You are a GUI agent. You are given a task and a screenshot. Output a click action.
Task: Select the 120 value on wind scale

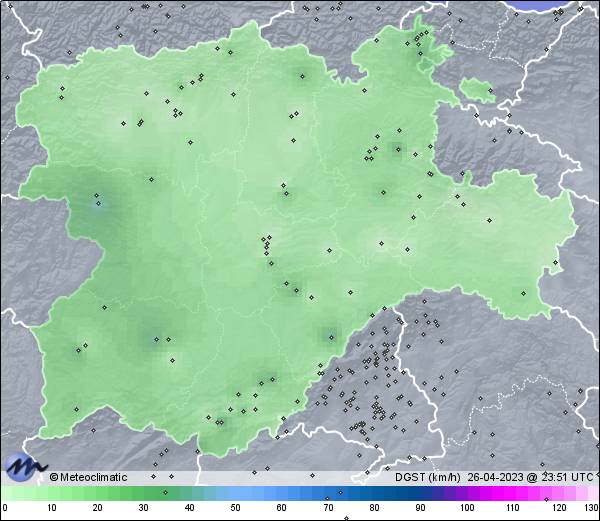559,508
